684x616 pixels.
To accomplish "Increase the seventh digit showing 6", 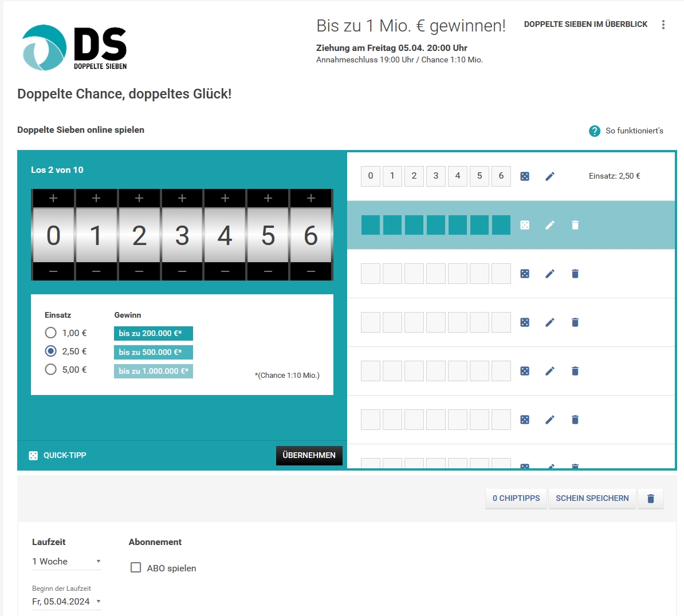I will (311, 198).
